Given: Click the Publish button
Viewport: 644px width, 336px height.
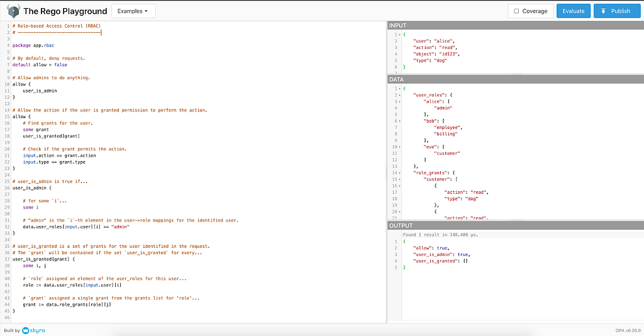Looking at the screenshot, I should 616,11.
